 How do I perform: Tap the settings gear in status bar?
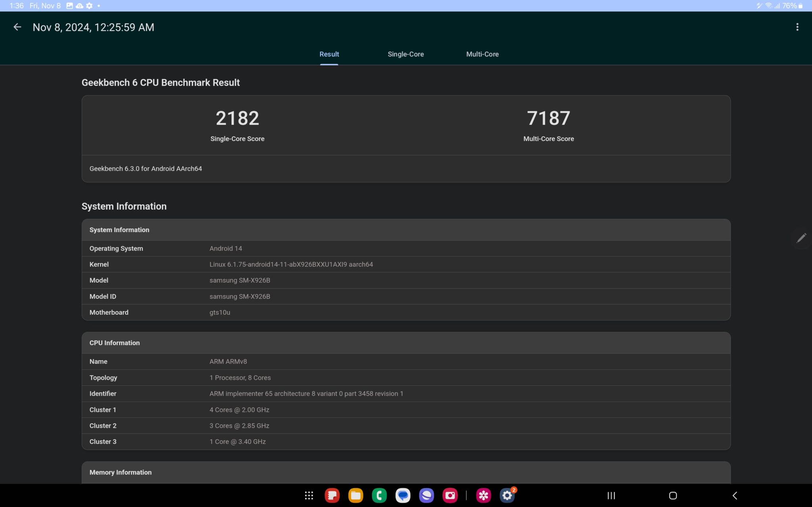[89, 6]
